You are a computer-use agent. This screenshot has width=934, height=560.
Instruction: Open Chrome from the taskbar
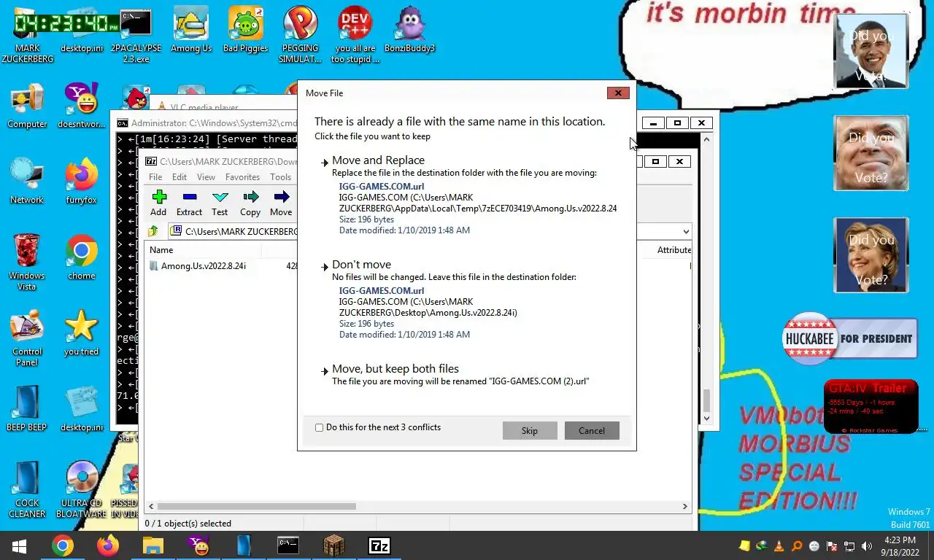point(63,545)
